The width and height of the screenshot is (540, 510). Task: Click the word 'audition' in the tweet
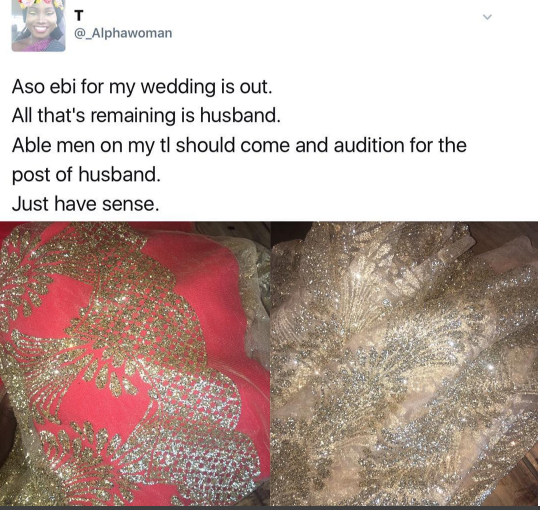point(368,145)
